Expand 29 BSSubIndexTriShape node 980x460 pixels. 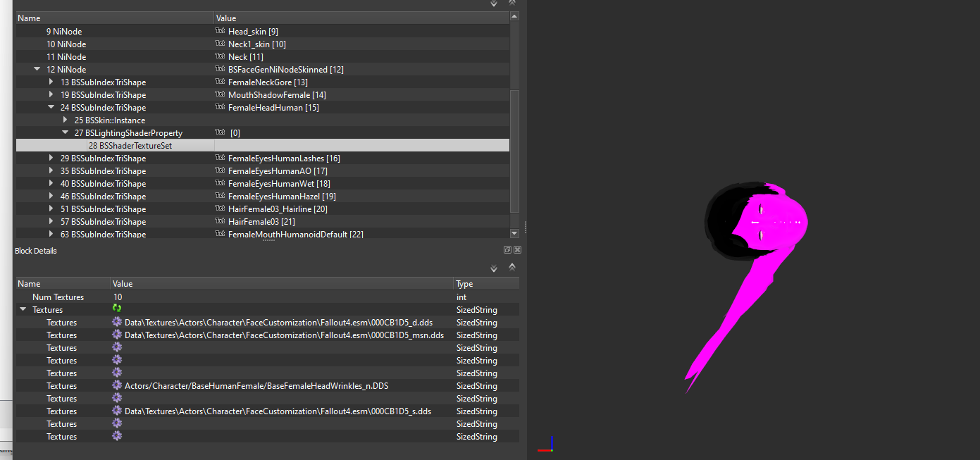tap(51, 158)
